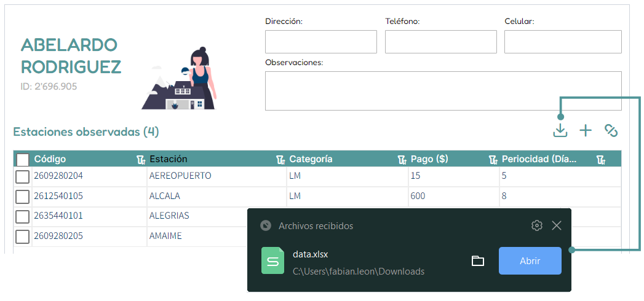Click the observer profile illustration
This screenshot has width=644, height=301.
[179, 78]
